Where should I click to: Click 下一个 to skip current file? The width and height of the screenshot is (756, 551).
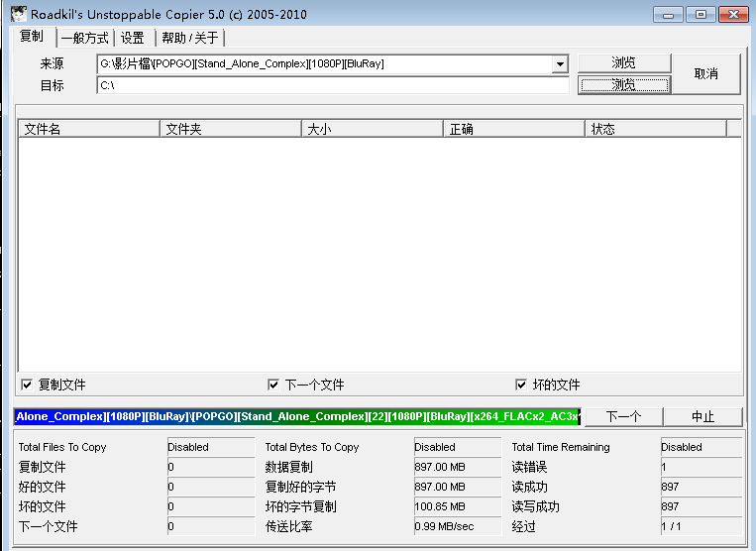[623, 416]
